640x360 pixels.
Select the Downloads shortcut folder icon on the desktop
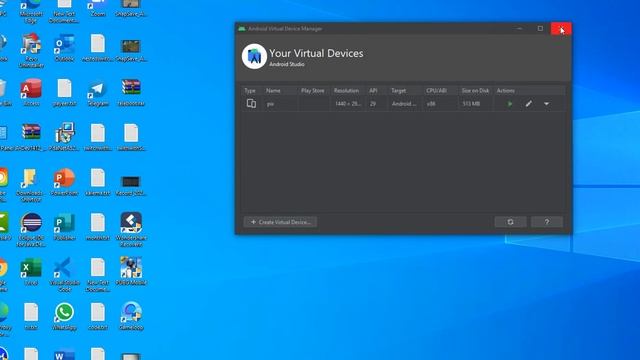tap(31, 185)
